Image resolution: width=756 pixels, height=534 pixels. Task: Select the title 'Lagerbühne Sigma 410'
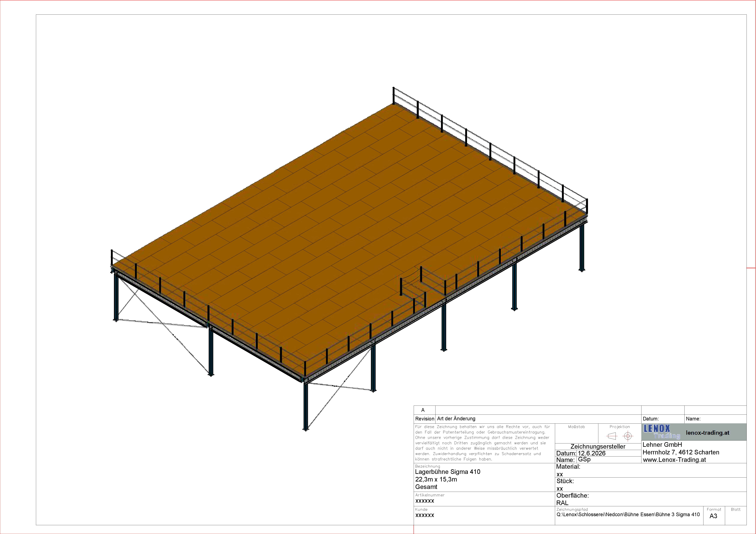point(448,472)
